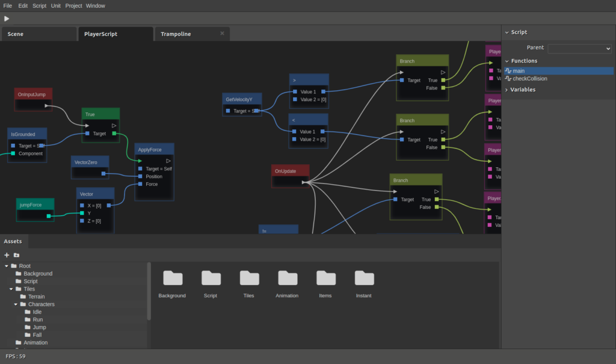The image size is (616, 364).
Task: Collapse the Functions section
Action: 507,61
